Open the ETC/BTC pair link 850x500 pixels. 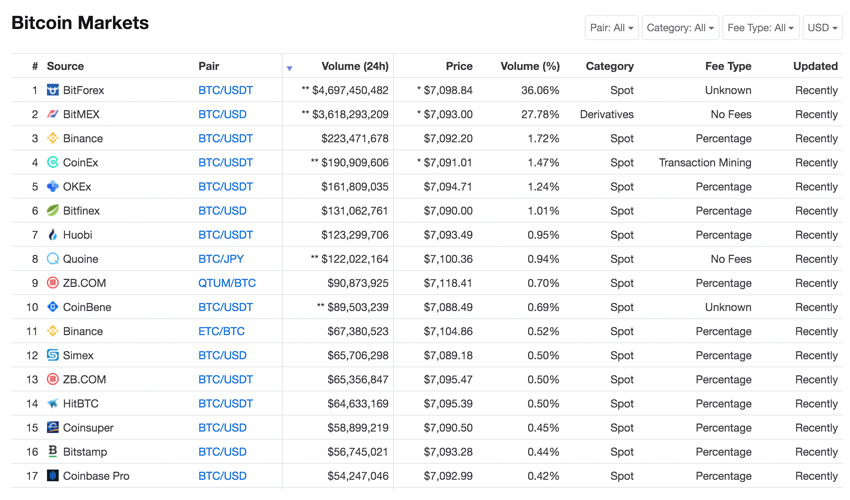222,331
